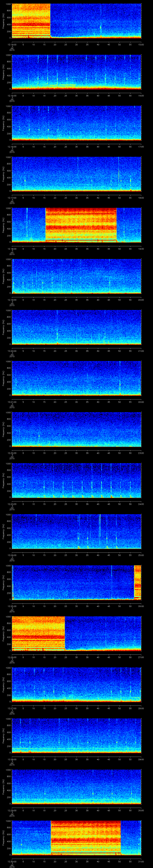Click the '12:18:00' time label
This screenshot has width=153, height=868.
pyautogui.click(x=12, y=249)
